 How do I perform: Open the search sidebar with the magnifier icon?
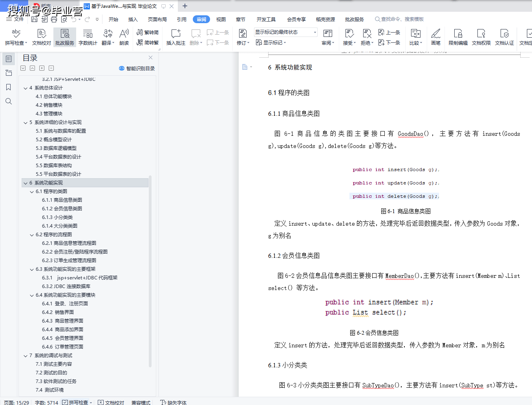pos(9,101)
